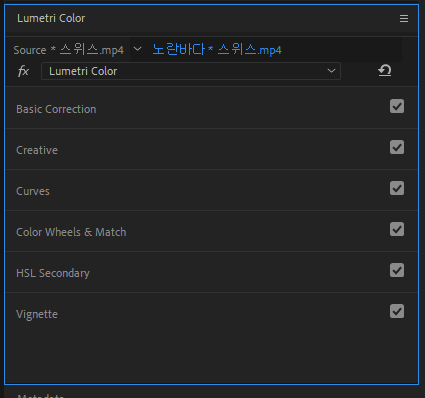Toggle the fx effect bypass icon
Image resolution: width=425 pixels, height=398 pixels.
(23, 71)
